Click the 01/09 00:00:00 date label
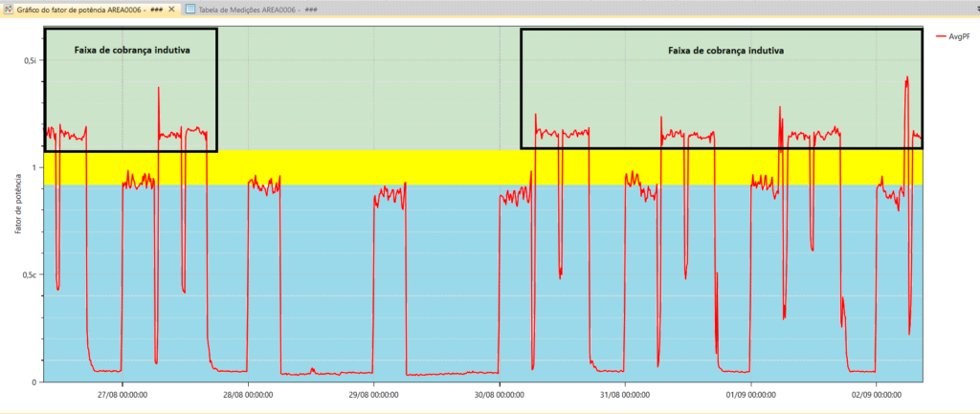The image size is (980, 414). tap(751, 393)
